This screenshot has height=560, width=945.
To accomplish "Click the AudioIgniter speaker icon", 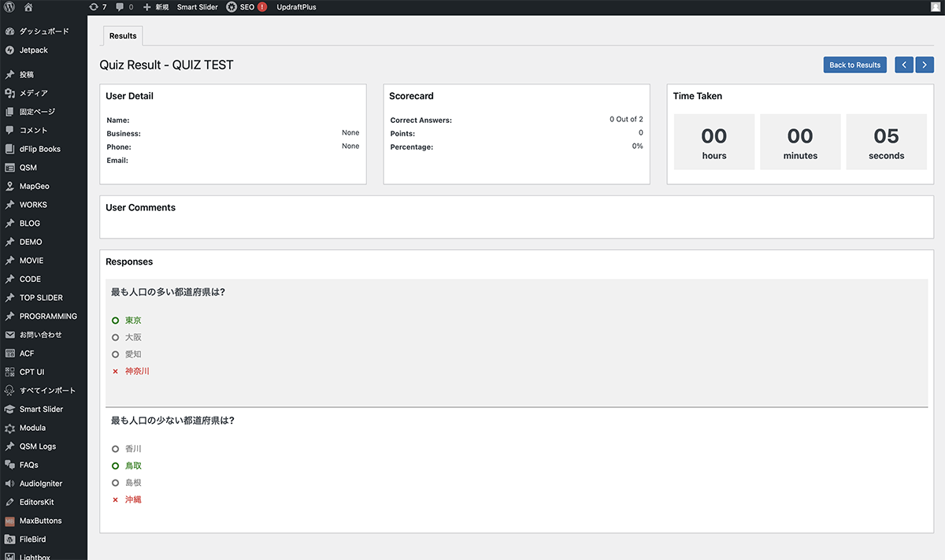I will click(x=9, y=484).
